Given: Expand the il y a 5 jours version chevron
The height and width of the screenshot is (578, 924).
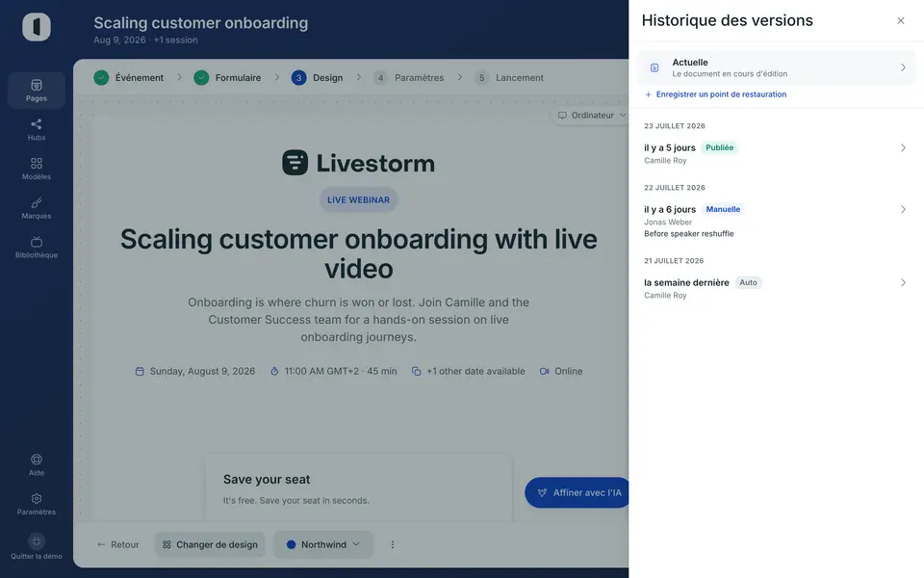Looking at the screenshot, I should [x=903, y=148].
